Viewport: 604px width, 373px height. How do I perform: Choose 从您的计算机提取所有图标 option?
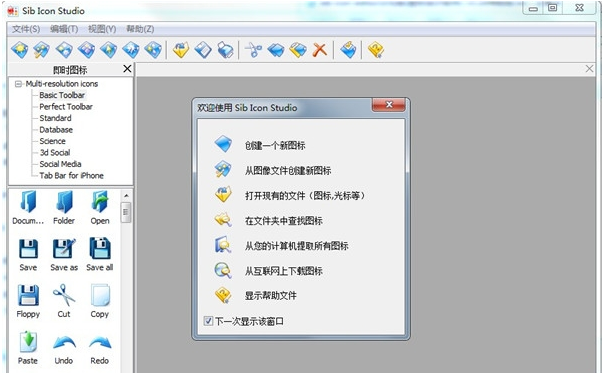[297, 245]
